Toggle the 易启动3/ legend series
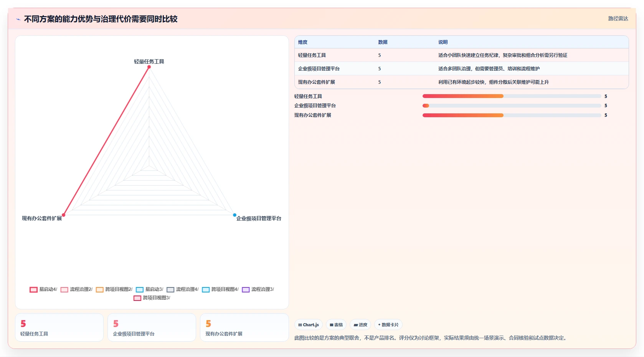 [x=150, y=289]
